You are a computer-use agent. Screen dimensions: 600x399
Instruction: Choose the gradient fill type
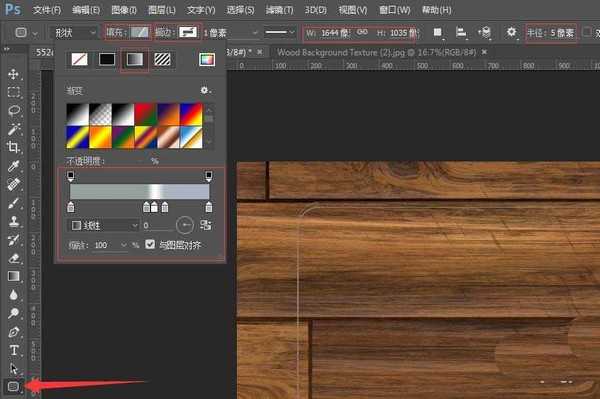[x=135, y=59]
